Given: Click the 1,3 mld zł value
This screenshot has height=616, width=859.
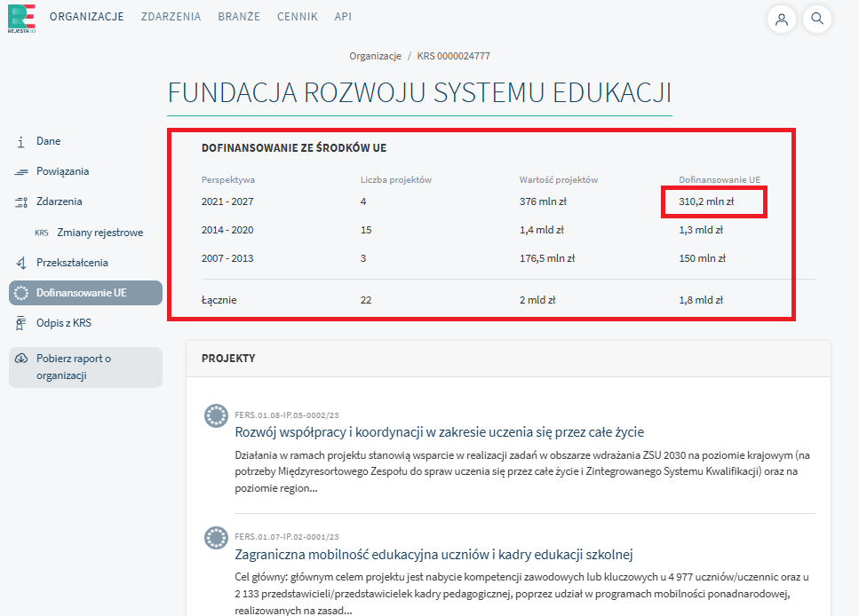Looking at the screenshot, I should pyautogui.click(x=701, y=230).
